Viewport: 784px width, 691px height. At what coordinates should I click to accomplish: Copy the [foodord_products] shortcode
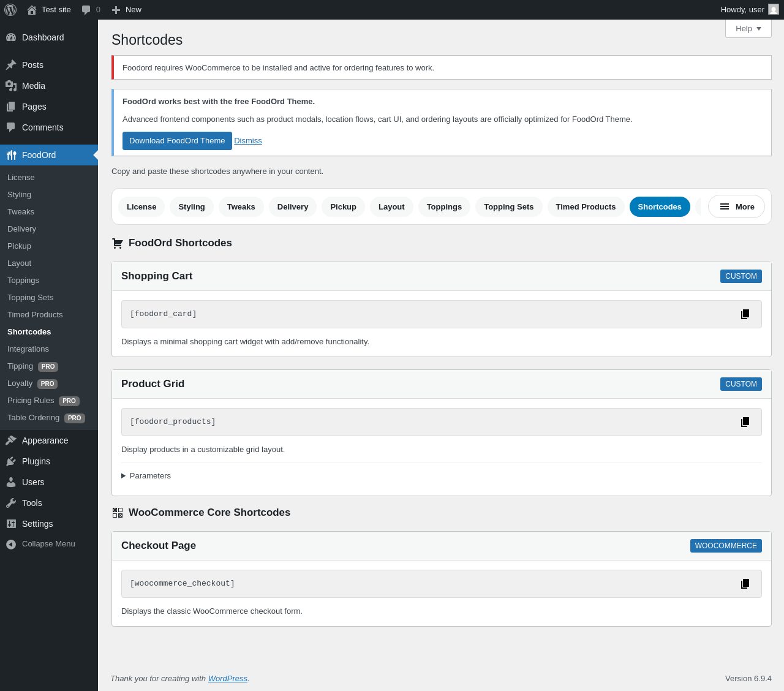pyautogui.click(x=745, y=422)
